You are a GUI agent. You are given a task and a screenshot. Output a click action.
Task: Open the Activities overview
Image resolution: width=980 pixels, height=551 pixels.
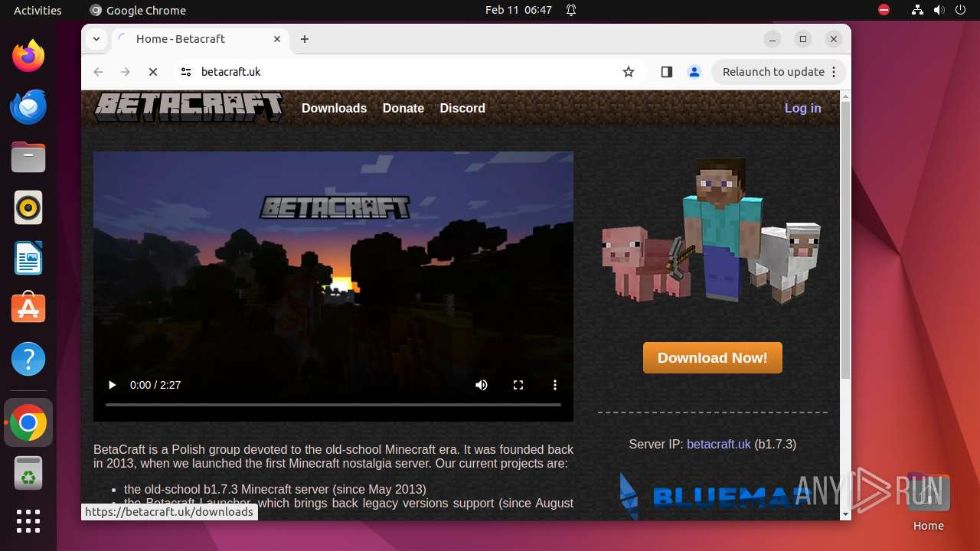(x=38, y=10)
